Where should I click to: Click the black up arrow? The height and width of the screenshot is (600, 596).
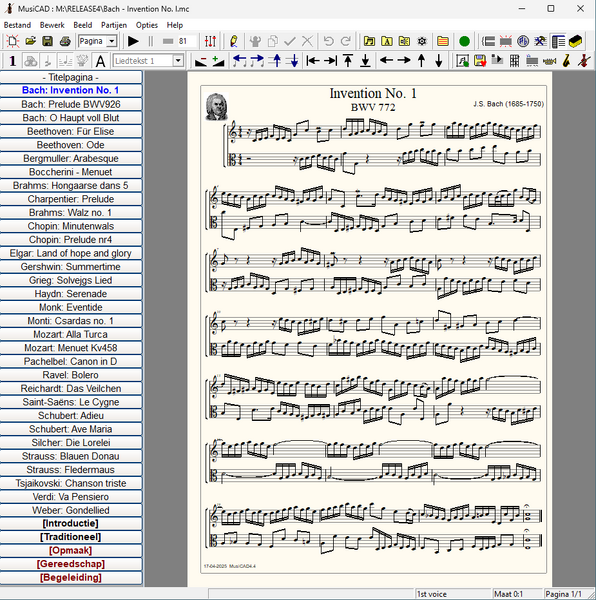[x=422, y=60]
